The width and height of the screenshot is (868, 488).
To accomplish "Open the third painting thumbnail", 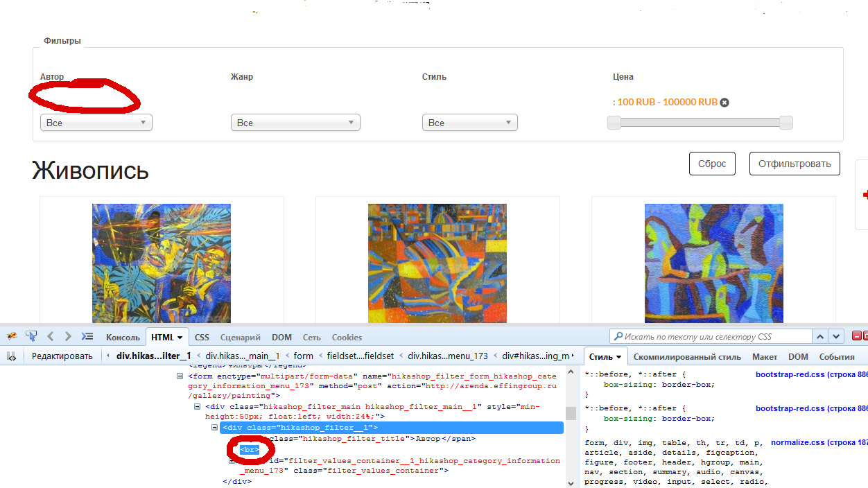I will point(713,263).
